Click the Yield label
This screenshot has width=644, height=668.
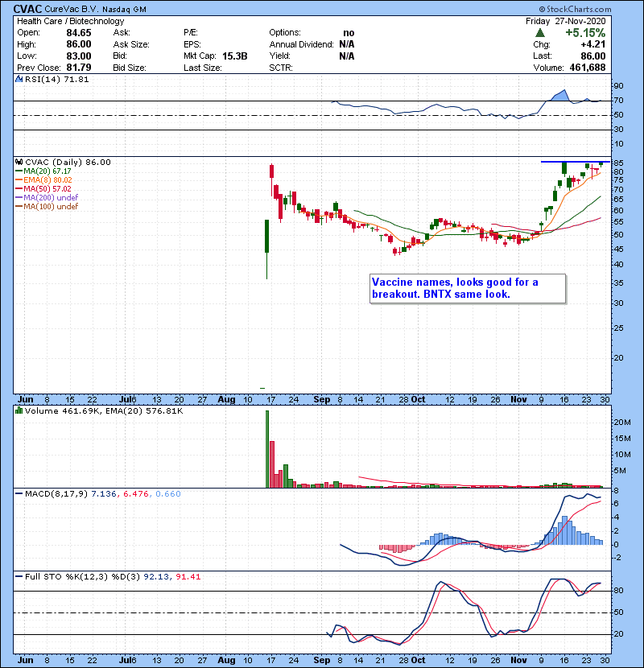coord(279,56)
